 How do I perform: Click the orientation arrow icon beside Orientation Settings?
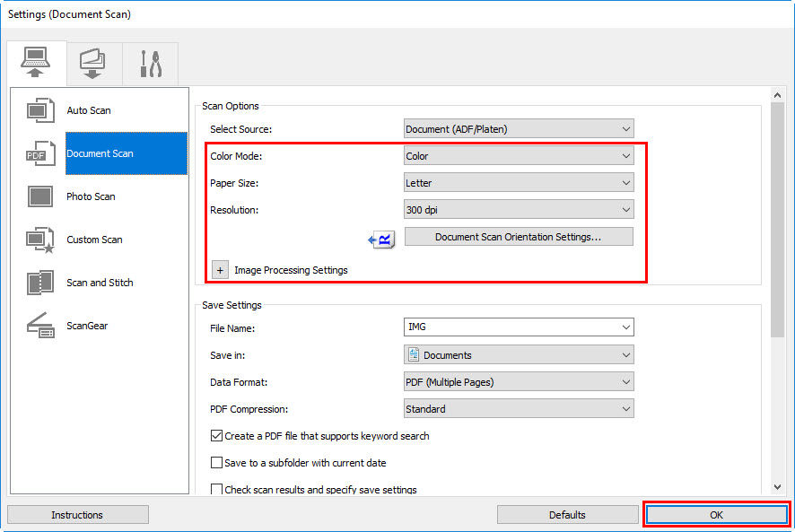(380, 240)
